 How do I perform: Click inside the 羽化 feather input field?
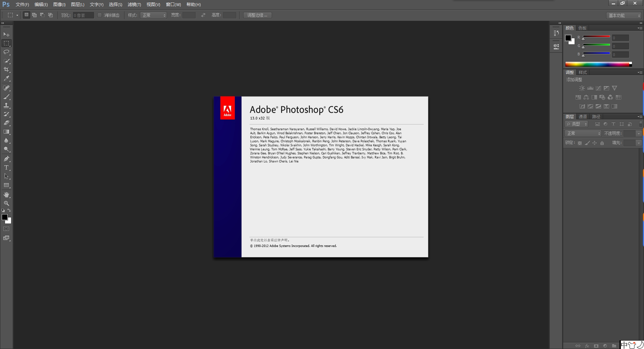83,15
